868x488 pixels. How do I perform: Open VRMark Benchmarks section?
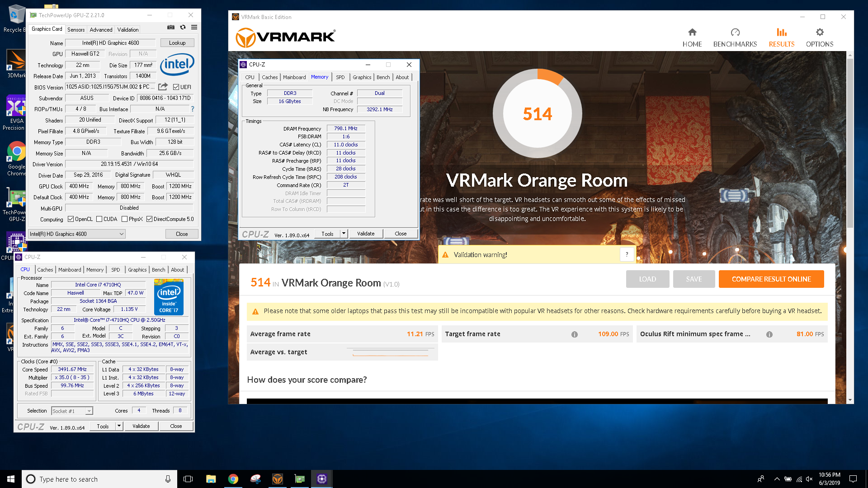point(735,38)
